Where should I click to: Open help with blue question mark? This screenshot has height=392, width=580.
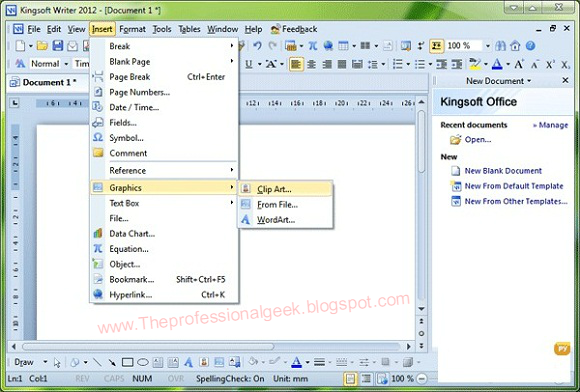click(530, 46)
